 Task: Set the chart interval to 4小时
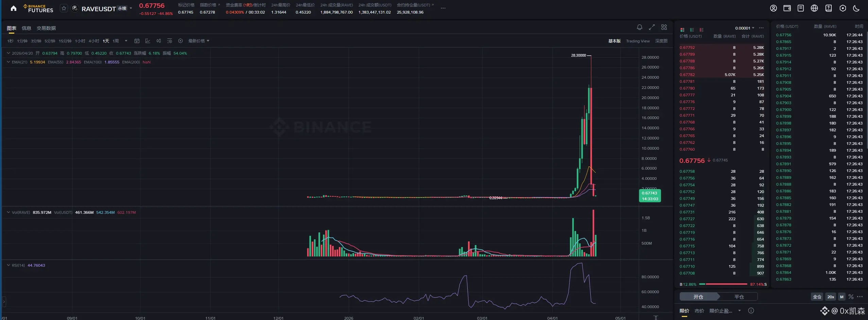coord(94,41)
